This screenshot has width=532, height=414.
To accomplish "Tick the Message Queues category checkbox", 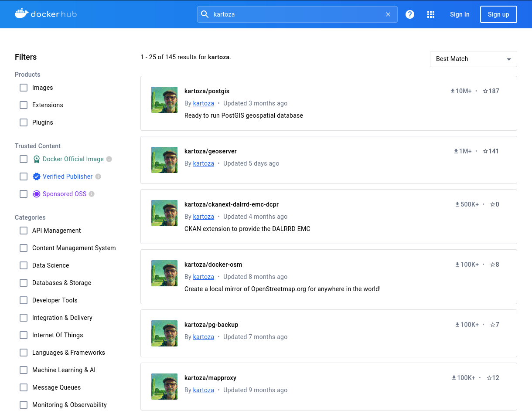I will coord(24,387).
